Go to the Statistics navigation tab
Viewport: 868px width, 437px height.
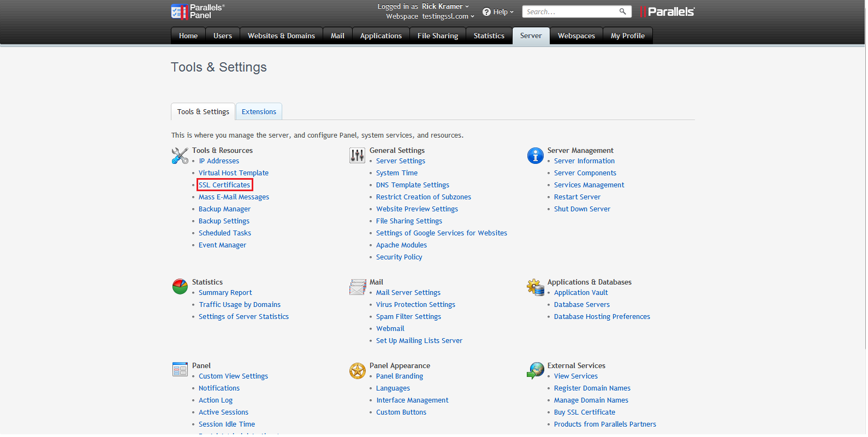point(489,36)
